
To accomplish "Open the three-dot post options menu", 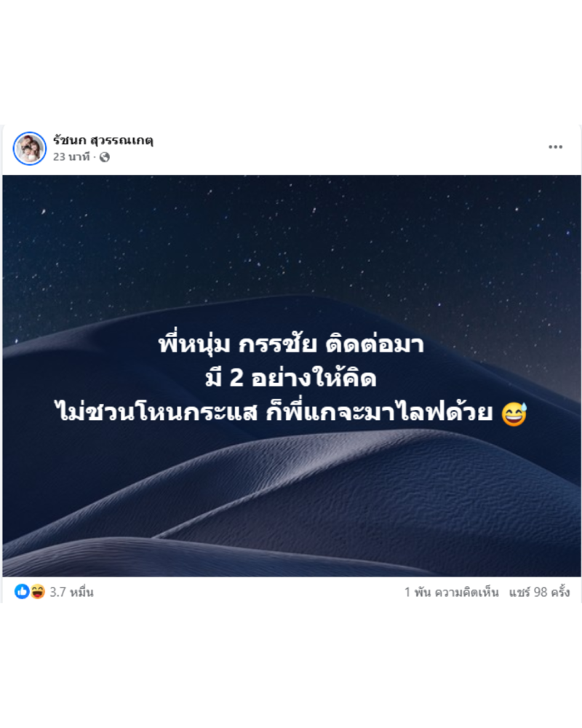I will click(555, 147).
